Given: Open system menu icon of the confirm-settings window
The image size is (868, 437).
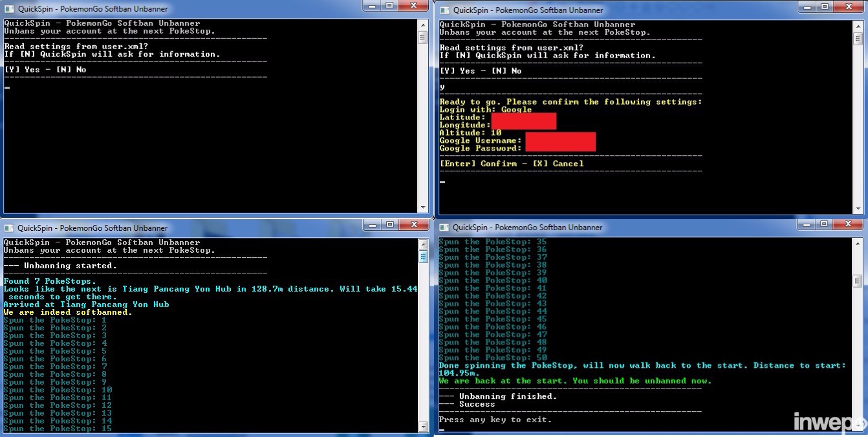Looking at the screenshot, I should pos(444,10).
